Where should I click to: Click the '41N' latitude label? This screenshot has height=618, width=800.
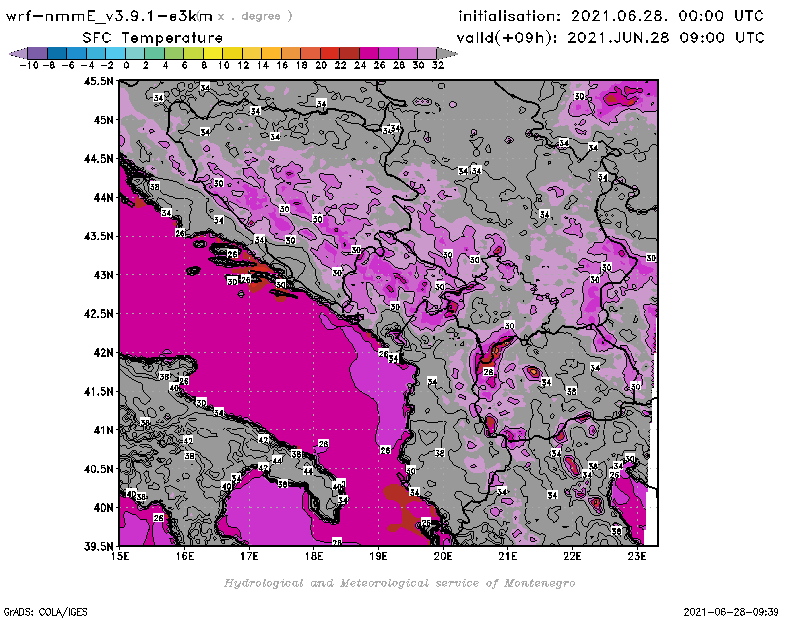[x=103, y=430]
